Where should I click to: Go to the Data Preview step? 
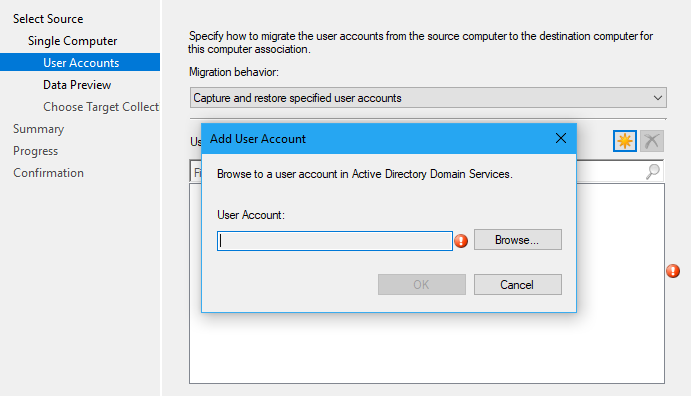[x=77, y=85]
